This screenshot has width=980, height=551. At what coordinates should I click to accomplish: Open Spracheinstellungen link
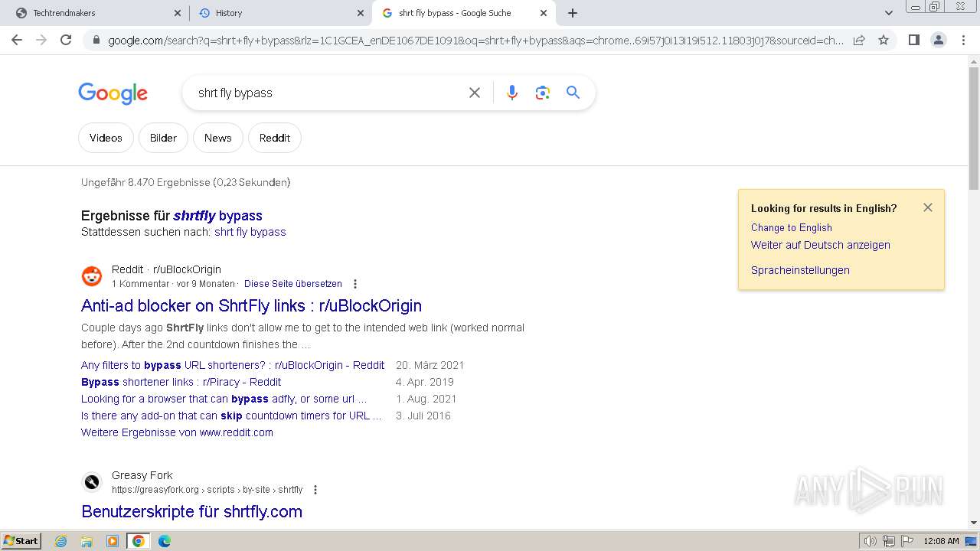click(800, 270)
